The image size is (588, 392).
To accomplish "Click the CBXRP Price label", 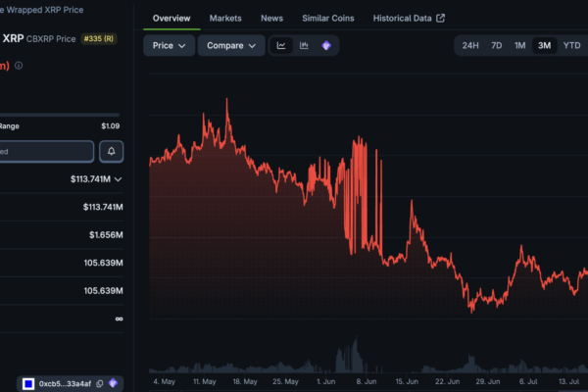I will (x=51, y=39).
